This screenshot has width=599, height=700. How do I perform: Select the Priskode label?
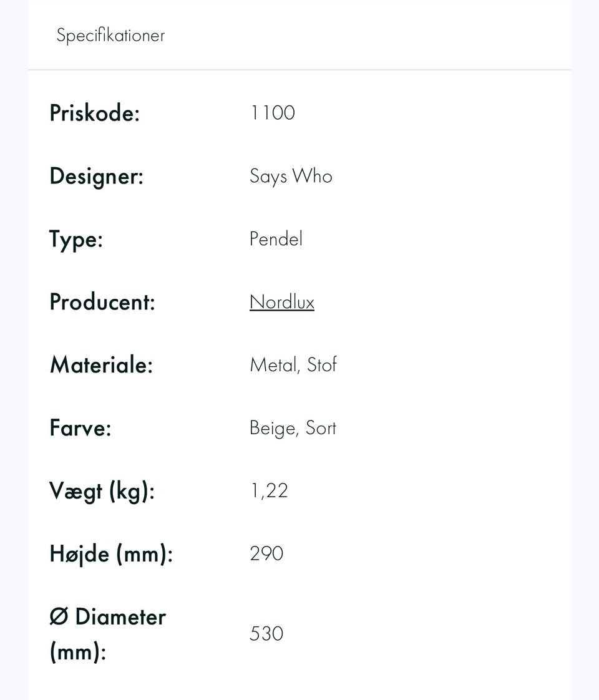click(x=94, y=114)
